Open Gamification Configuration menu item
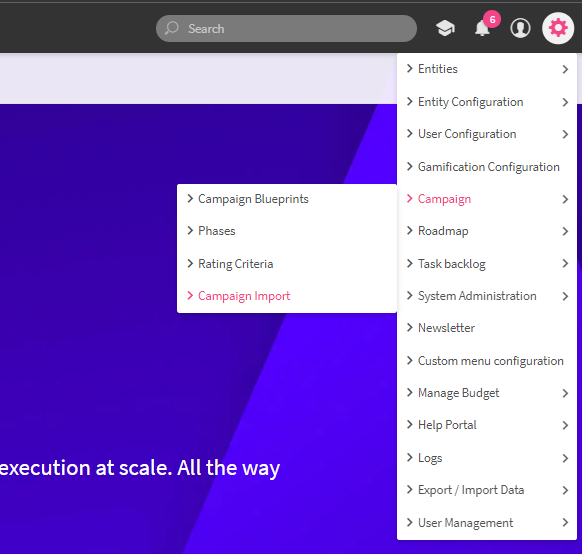Screen dimensions: 582x554 (488, 167)
